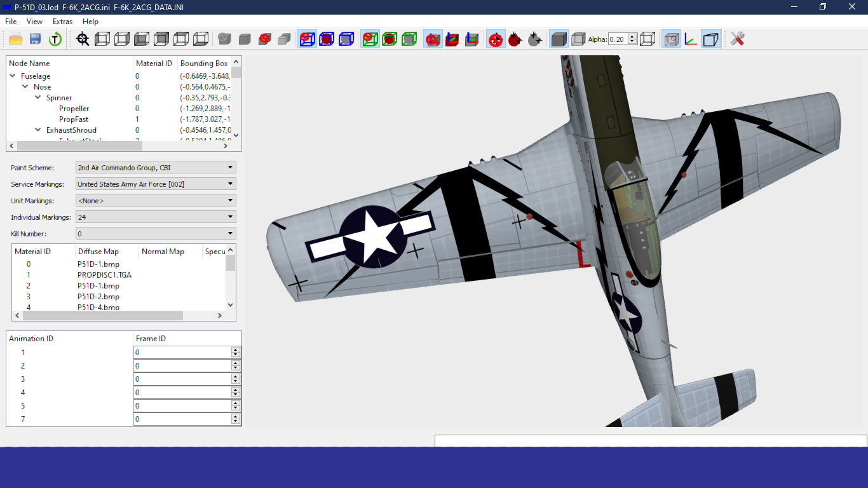This screenshot has width=868, height=488.
Task: Select the PropFast node
Action: (74, 119)
